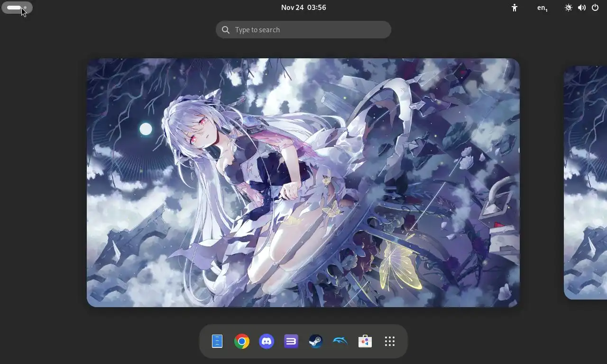Click the magnifier icon in search bar
Image resolution: width=607 pixels, height=364 pixels.
click(x=226, y=30)
